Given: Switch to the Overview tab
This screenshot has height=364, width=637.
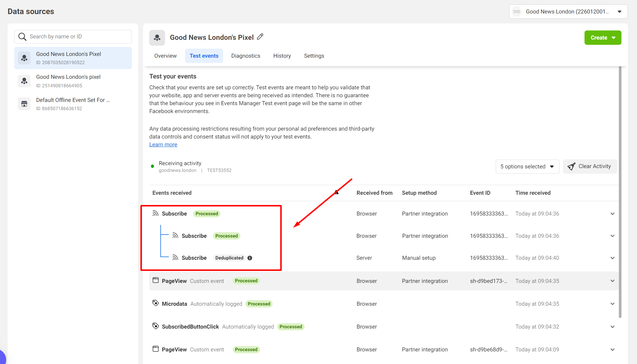Looking at the screenshot, I should coord(165,56).
